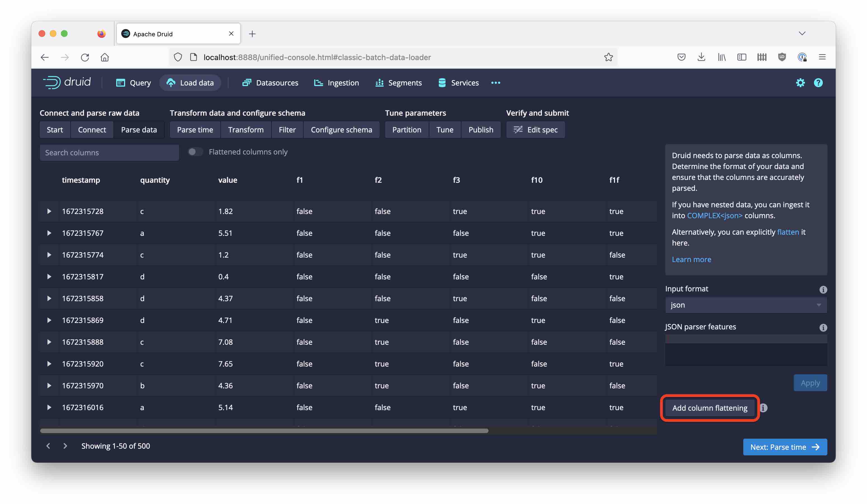Enable Flattened columns only
Viewport: 867px width, 504px height.
[195, 152]
